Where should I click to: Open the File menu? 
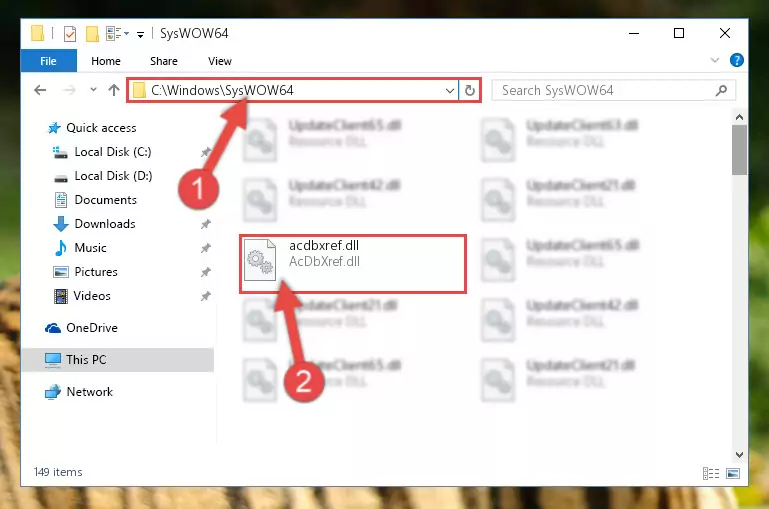[x=48, y=61]
